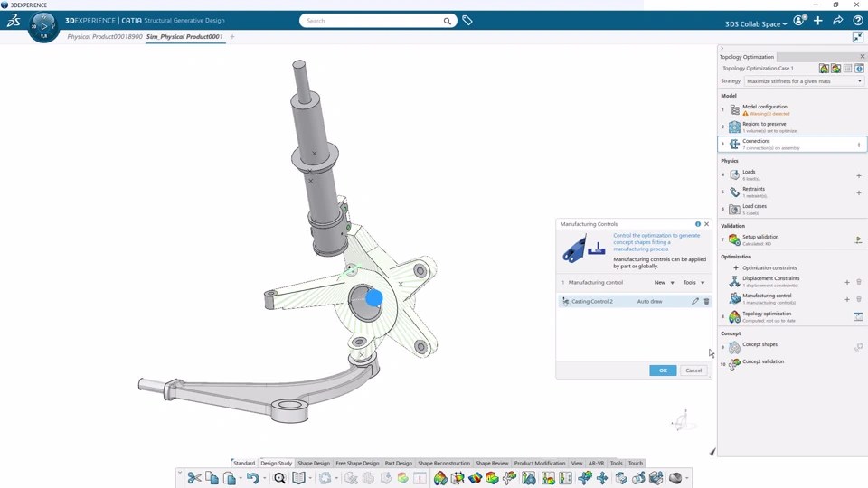Select Casting Control.2 row
868x488 pixels.
(x=633, y=302)
